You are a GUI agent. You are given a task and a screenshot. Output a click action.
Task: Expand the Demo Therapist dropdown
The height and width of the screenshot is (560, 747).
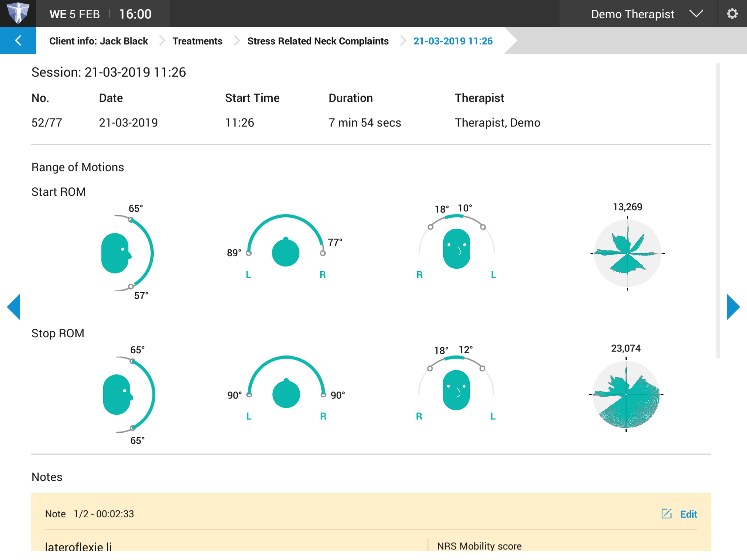[x=632, y=14]
